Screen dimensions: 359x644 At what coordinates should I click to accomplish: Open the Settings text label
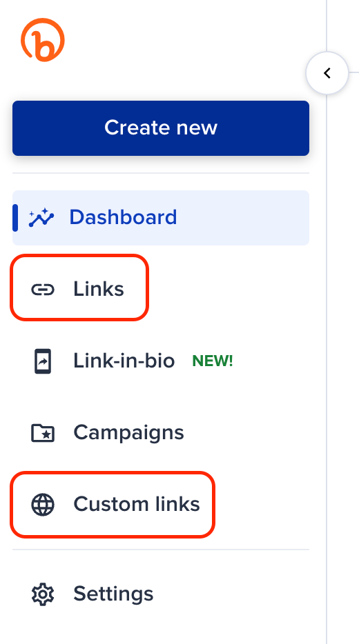coord(113,594)
